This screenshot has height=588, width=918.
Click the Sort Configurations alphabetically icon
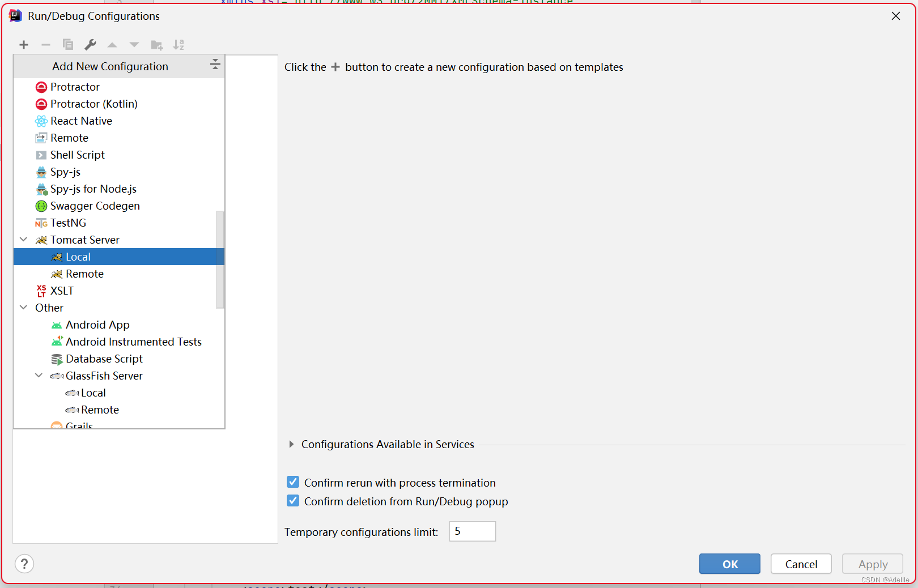[x=178, y=45]
